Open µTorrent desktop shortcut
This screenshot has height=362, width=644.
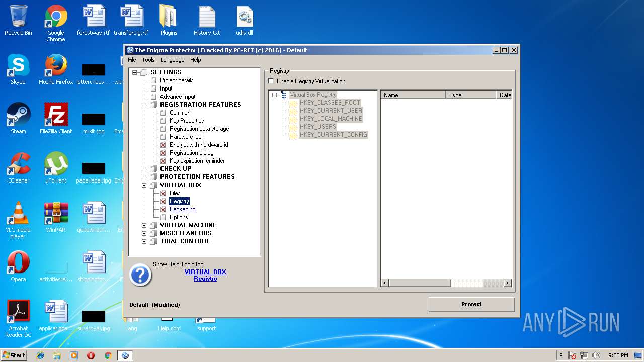tap(56, 168)
